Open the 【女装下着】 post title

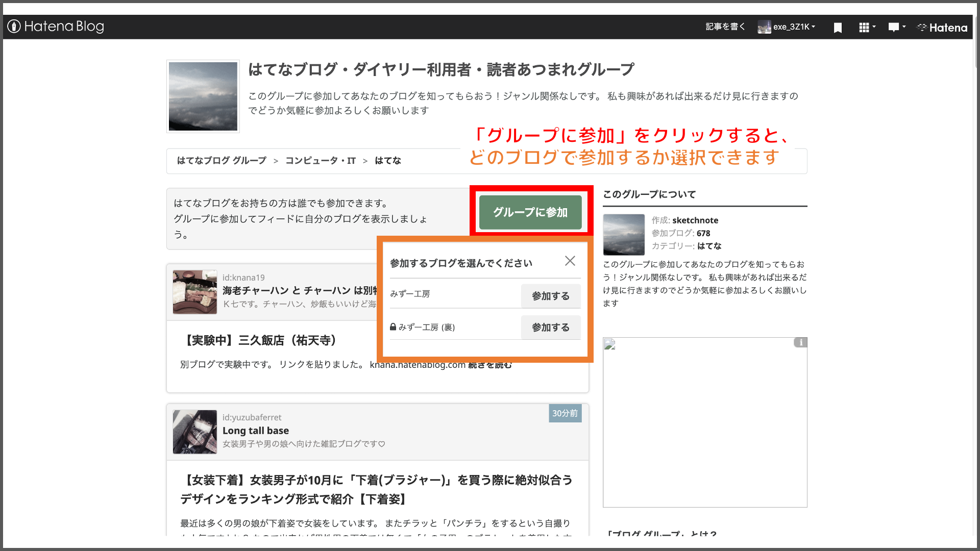pos(377,489)
